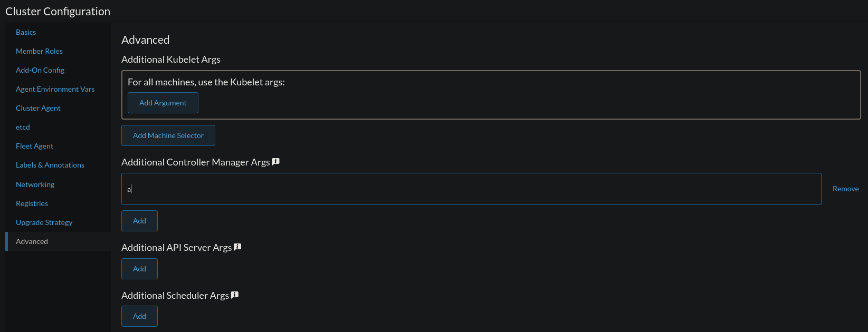This screenshot has width=868, height=332.
Task: Select Add-On Config in the sidebar
Action: coord(40,70)
